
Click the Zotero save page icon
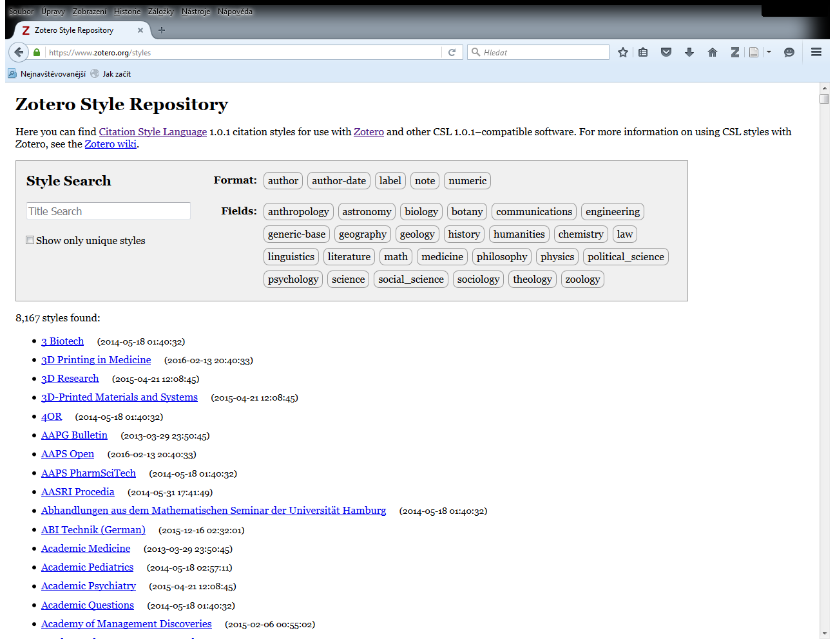click(754, 52)
